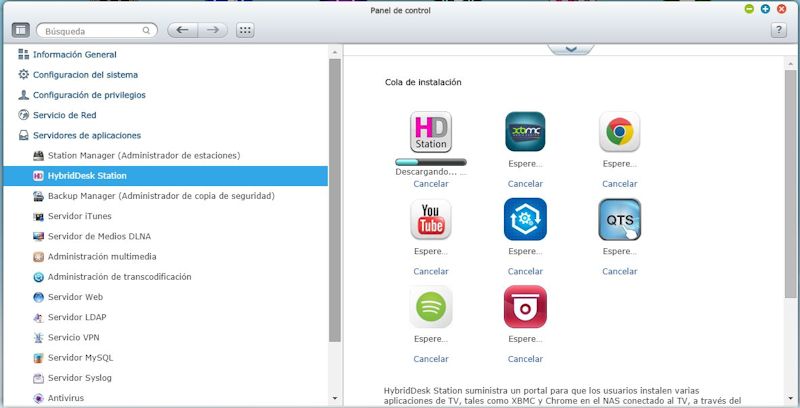800x408 pixels.
Task: Click the network service globe icon
Action: click(x=23, y=115)
